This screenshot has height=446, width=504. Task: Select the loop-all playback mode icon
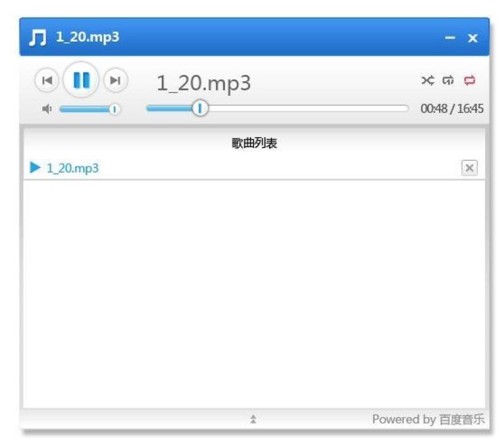pyautogui.click(x=448, y=79)
